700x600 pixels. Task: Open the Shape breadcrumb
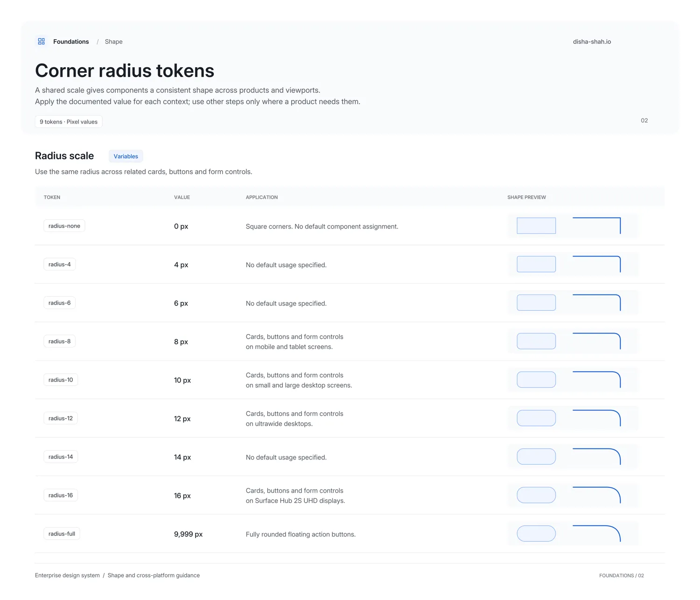pyautogui.click(x=114, y=42)
